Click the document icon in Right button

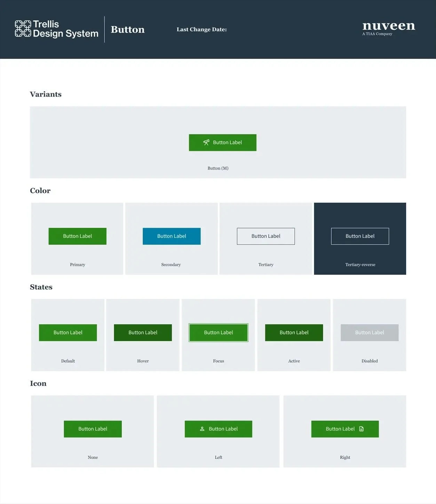click(362, 429)
